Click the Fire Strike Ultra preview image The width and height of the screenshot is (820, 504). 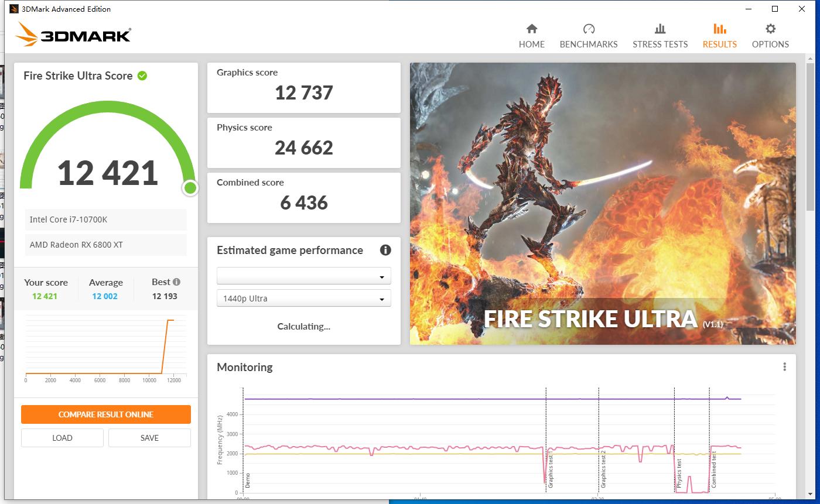click(602, 203)
